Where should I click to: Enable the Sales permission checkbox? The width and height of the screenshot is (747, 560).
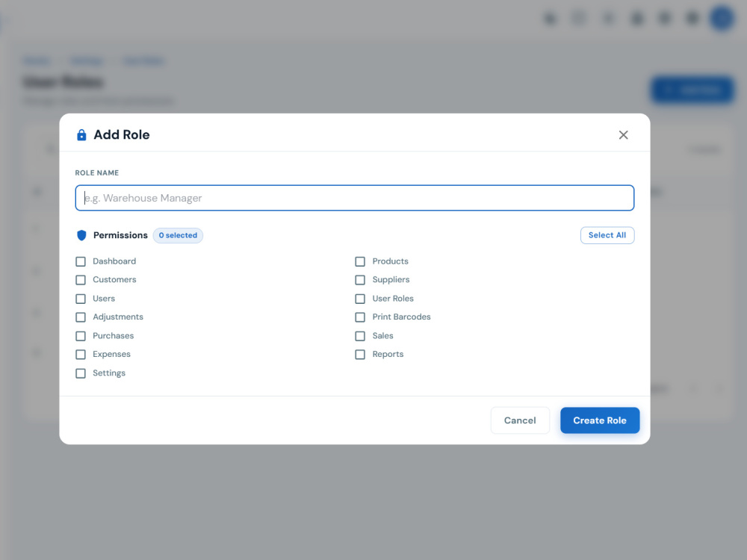pyautogui.click(x=360, y=336)
